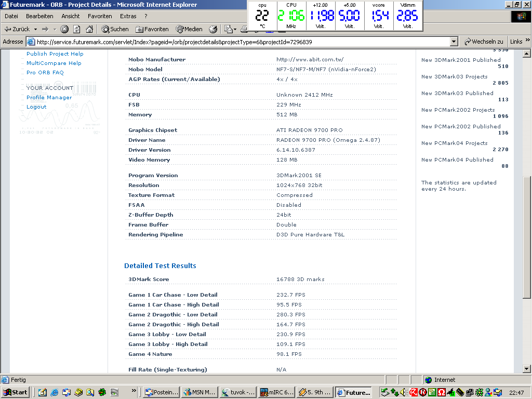Viewport: 532px width, 399px height.
Task: Open the address bar URL dropdown
Action: pyautogui.click(x=454, y=42)
